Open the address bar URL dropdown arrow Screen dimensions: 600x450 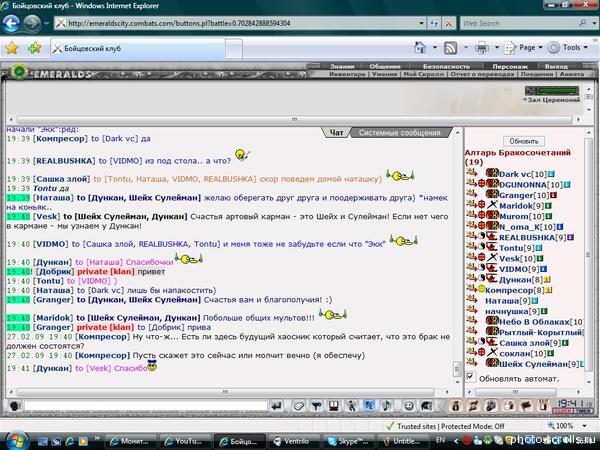(x=421, y=23)
